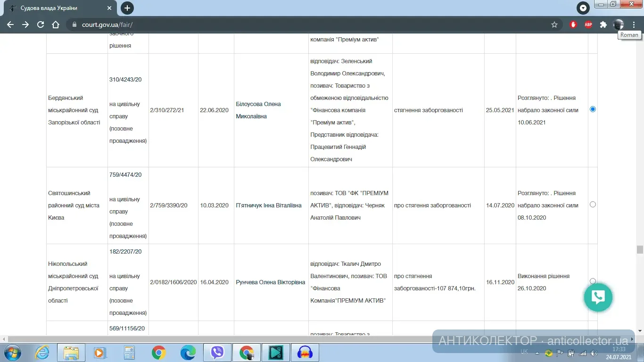Open VSDC editor from the taskbar

tap(275, 352)
